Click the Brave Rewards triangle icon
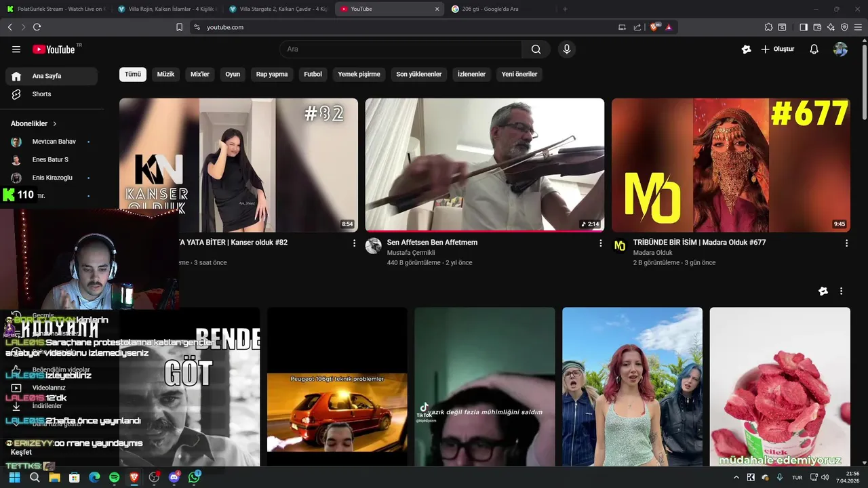868x488 pixels. coord(668,27)
